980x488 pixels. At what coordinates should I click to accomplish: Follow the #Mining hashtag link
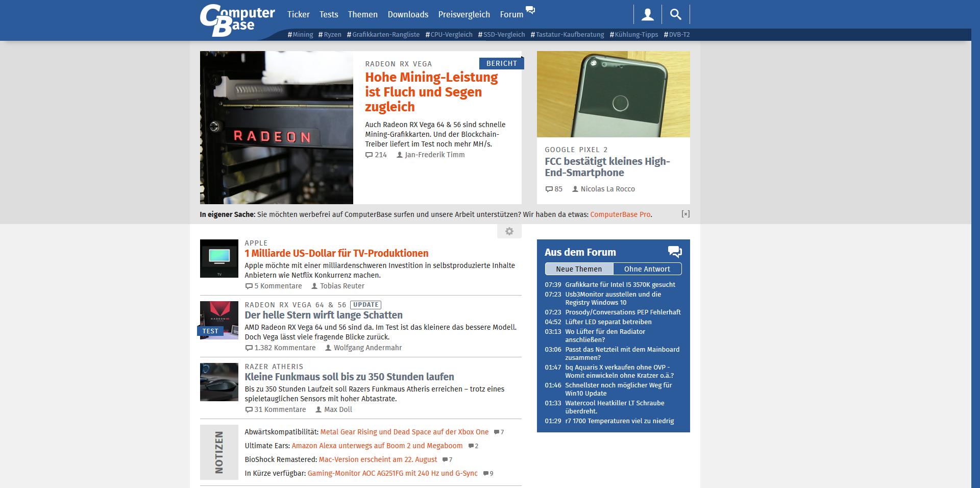pyautogui.click(x=300, y=35)
